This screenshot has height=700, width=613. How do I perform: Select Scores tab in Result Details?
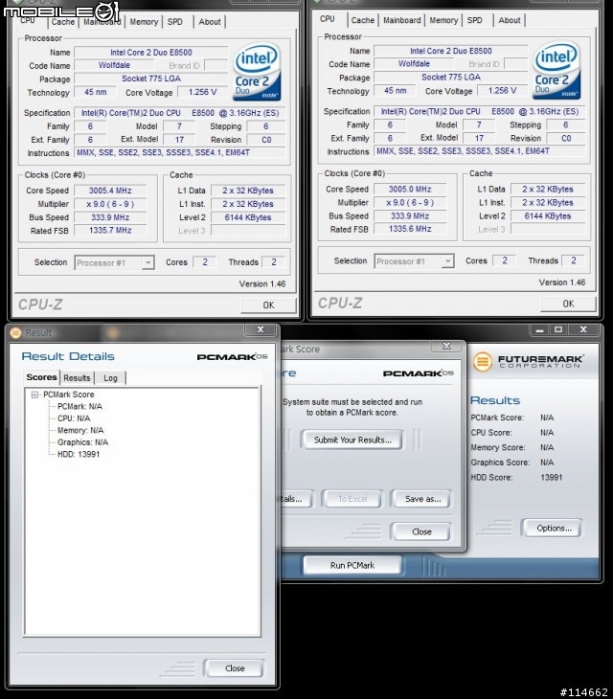tap(41, 377)
